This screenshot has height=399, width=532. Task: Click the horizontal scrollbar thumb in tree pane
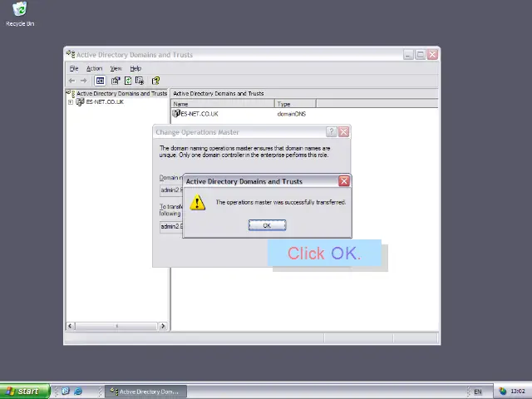point(116,326)
